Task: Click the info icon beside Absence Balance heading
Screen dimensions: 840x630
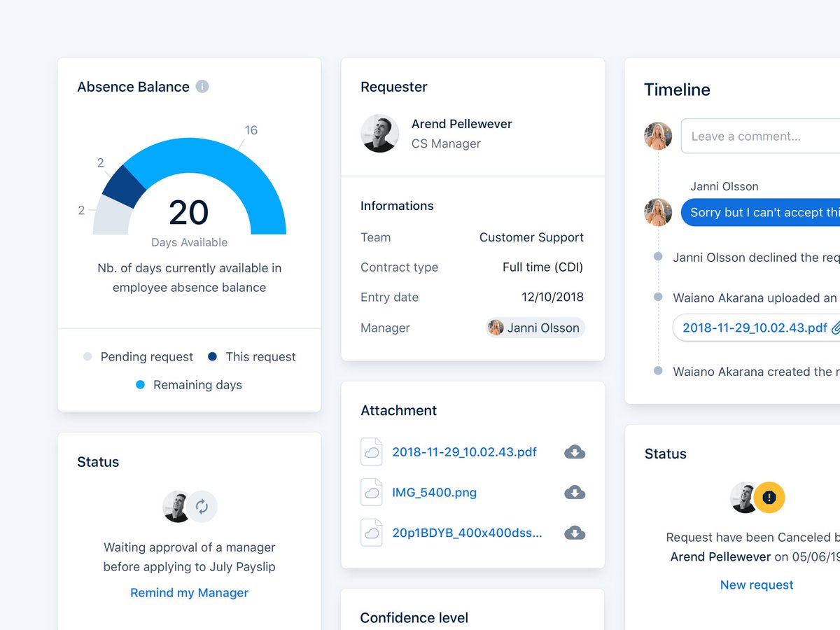Action: tap(202, 86)
